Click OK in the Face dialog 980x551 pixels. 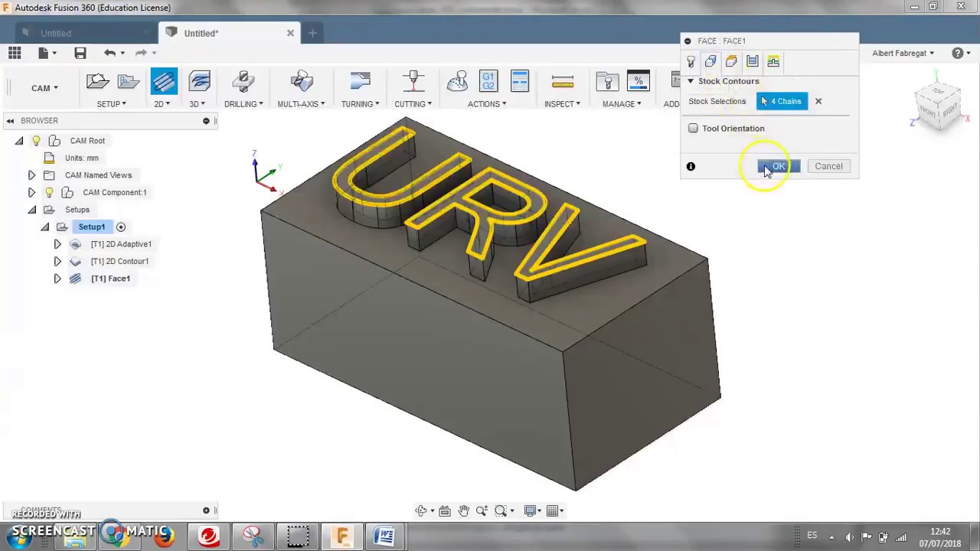coord(779,166)
